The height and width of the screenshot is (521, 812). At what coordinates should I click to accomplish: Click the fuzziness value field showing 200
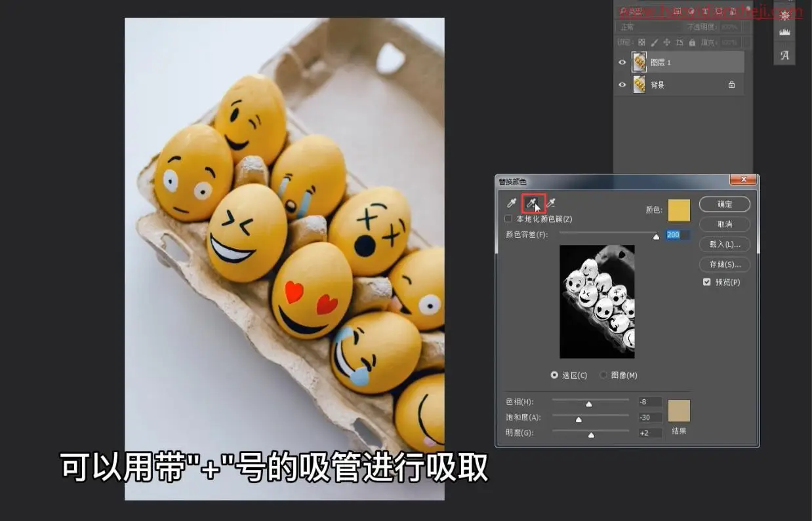677,235
